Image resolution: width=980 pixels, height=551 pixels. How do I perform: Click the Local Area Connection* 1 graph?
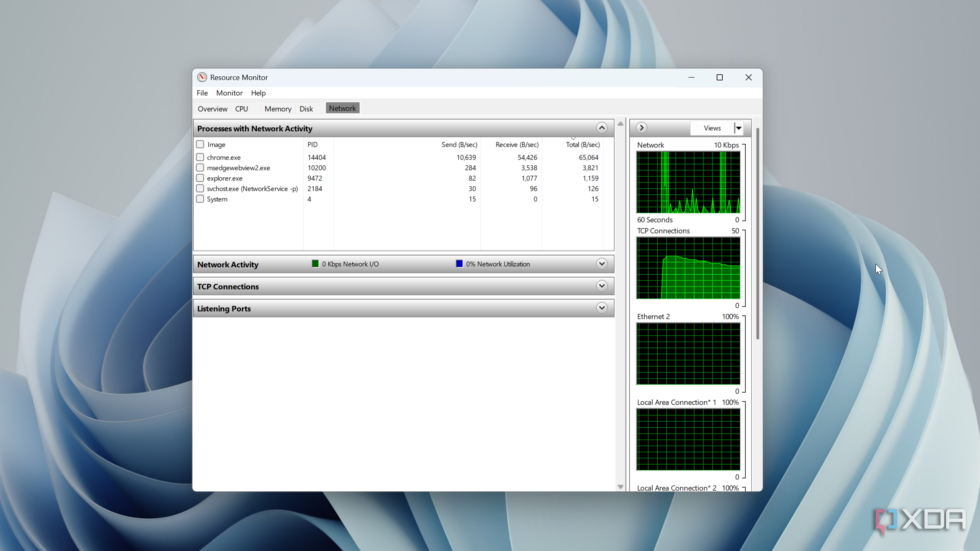[x=688, y=440]
